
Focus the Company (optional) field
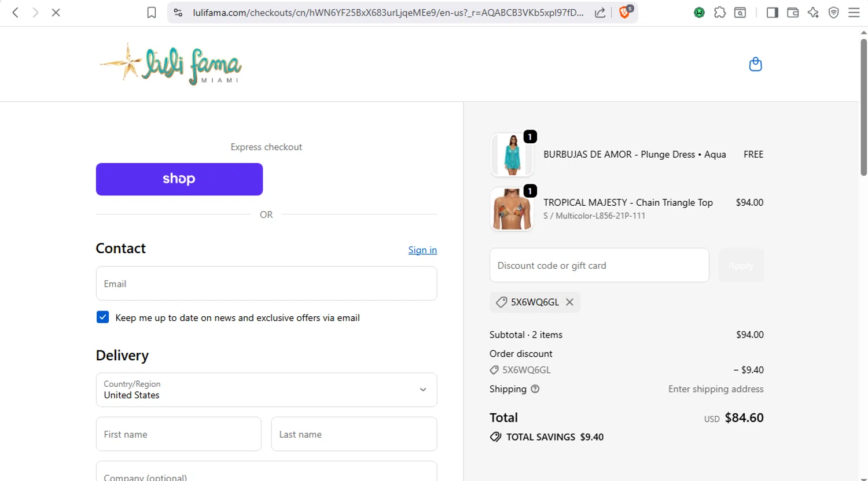pyautogui.click(x=266, y=472)
